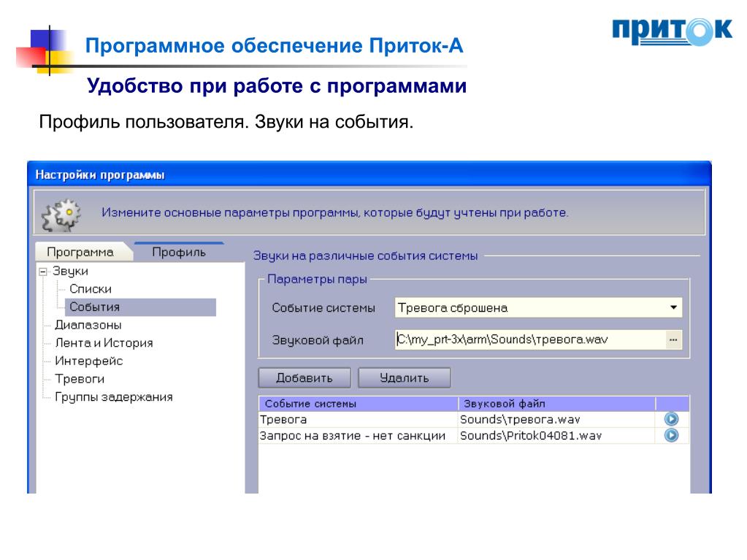Select the Звуки tree label
This screenshot has height=560, width=747.
[70, 271]
